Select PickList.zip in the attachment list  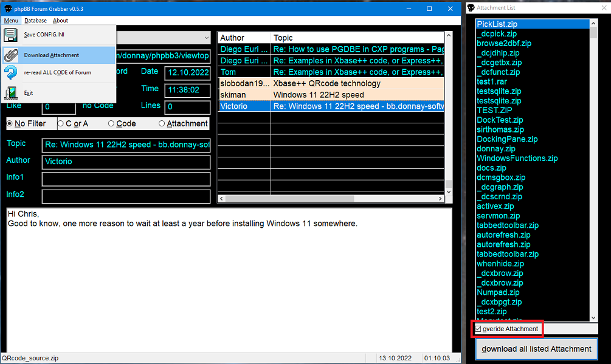pyautogui.click(x=533, y=24)
